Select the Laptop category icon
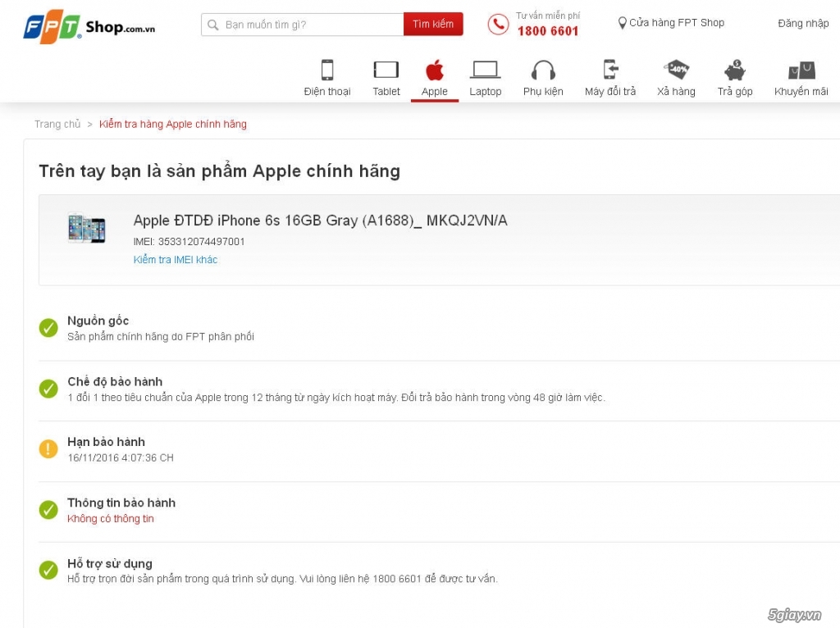This screenshot has width=840, height=628. click(x=486, y=70)
